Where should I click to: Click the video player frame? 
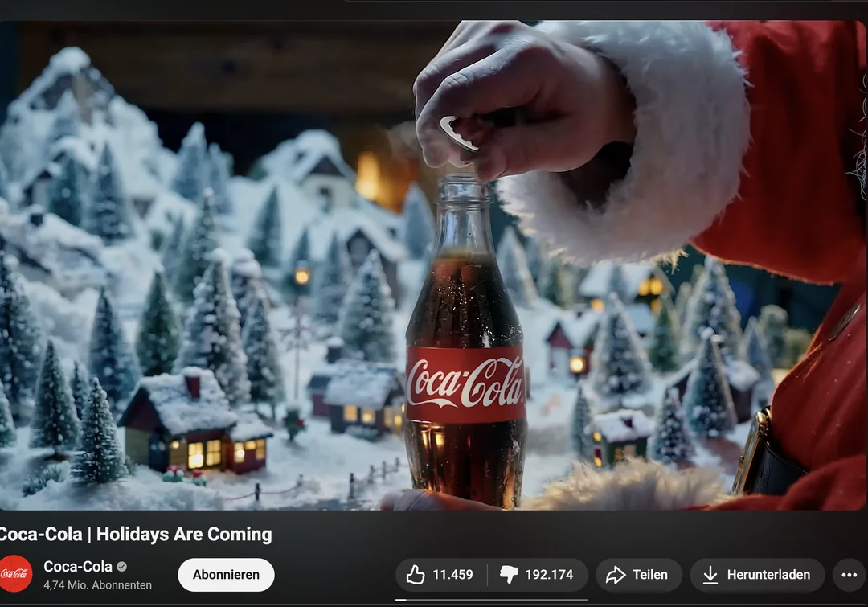point(433,265)
